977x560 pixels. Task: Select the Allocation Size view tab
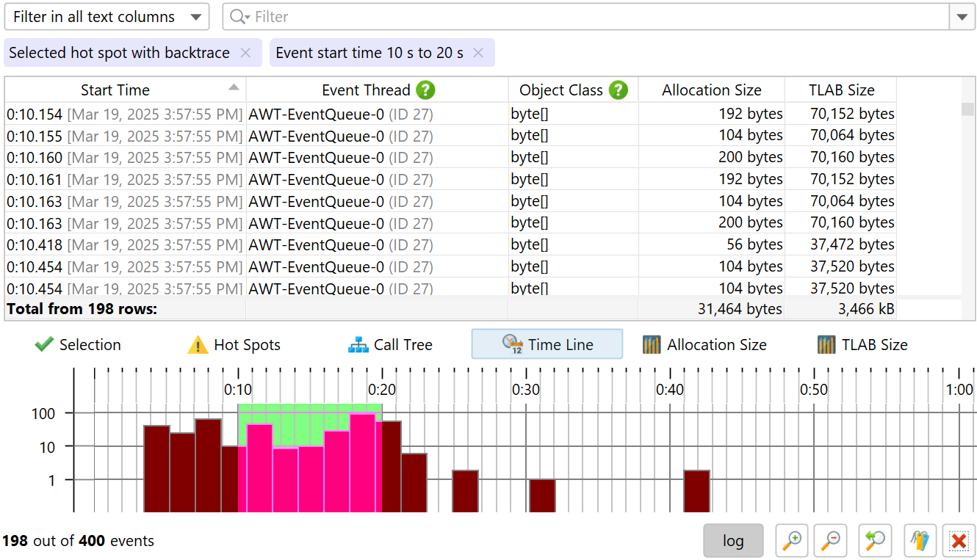click(704, 345)
